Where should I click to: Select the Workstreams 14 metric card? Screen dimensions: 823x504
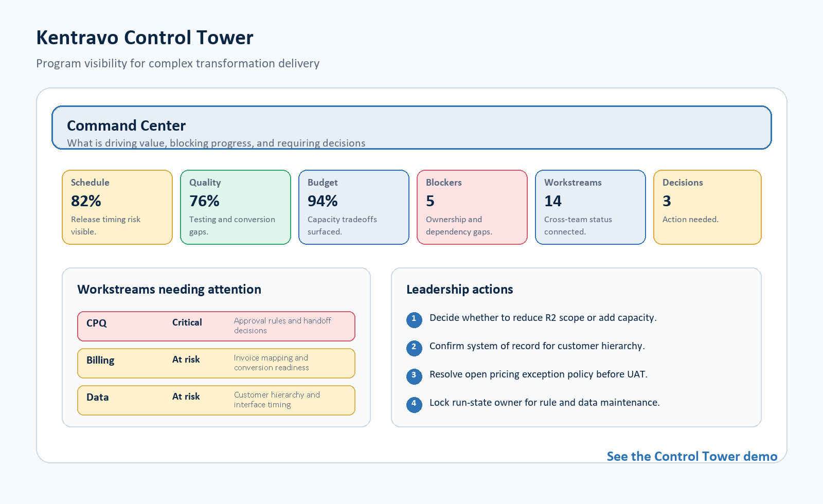coord(591,207)
